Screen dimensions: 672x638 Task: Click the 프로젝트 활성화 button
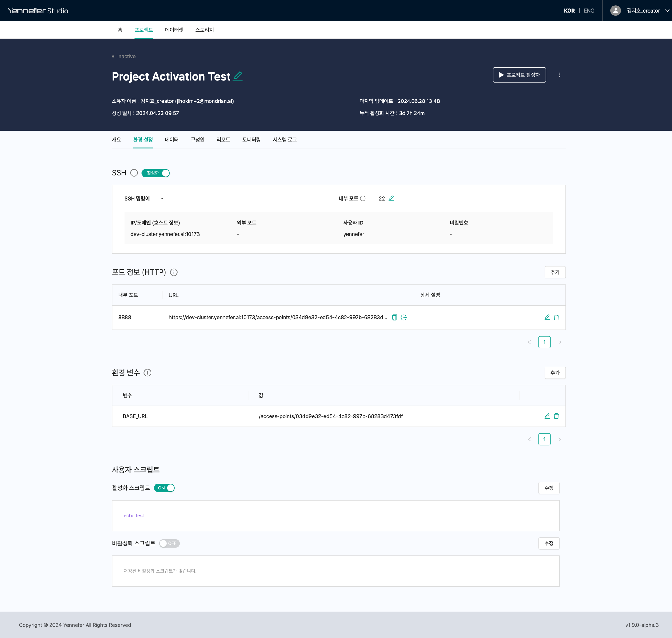point(519,75)
